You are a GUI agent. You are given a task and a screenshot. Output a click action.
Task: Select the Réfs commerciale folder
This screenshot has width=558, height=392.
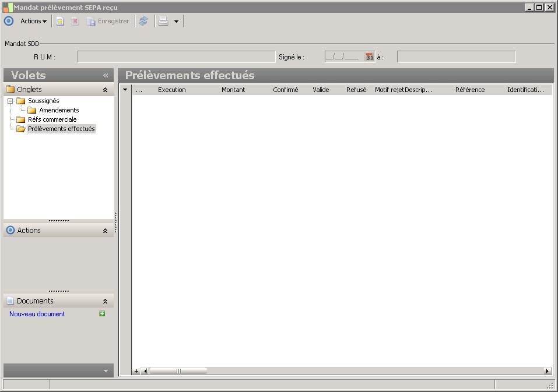[x=52, y=119]
